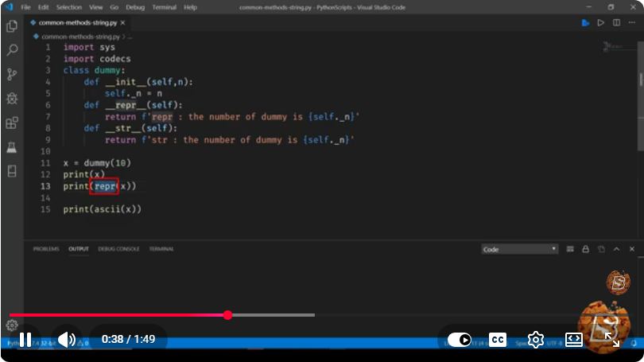Image resolution: width=644 pixels, height=362 pixels.
Task: Clear the output panel
Action: [x=570, y=249]
